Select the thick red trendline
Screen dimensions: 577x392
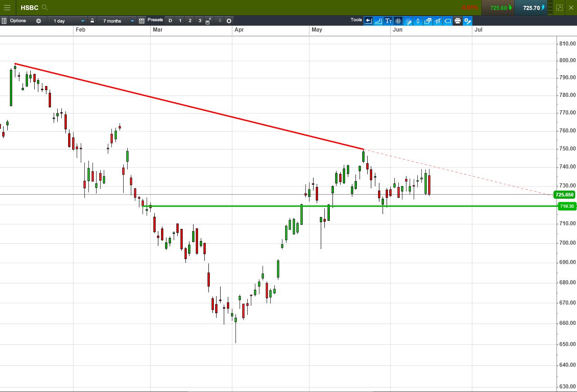coord(189,106)
